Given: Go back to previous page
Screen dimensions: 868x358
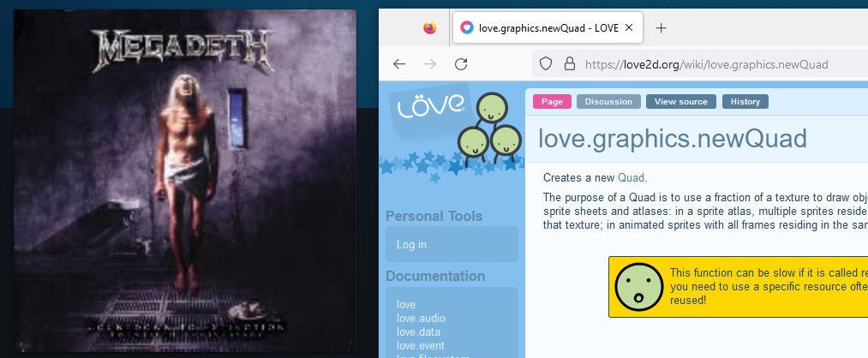Looking at the screenshot, I should [399, 64].
